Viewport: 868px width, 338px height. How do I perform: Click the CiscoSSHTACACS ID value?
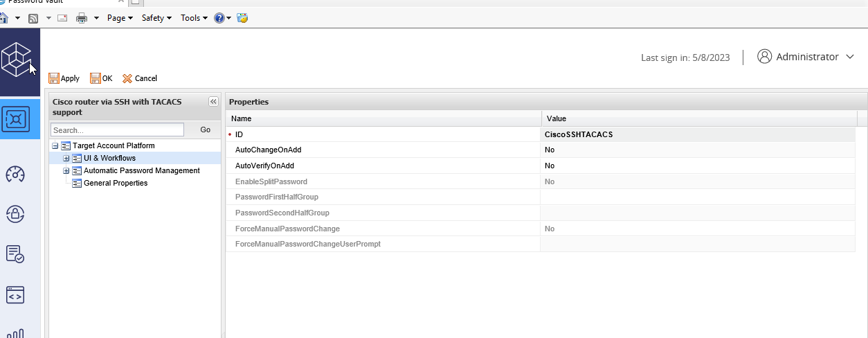coord(579,134)
